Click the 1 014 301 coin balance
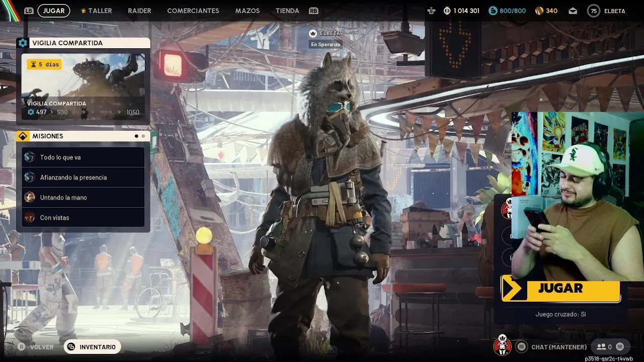Viewport: 644px width, 362px height. (x=466, y=11)
